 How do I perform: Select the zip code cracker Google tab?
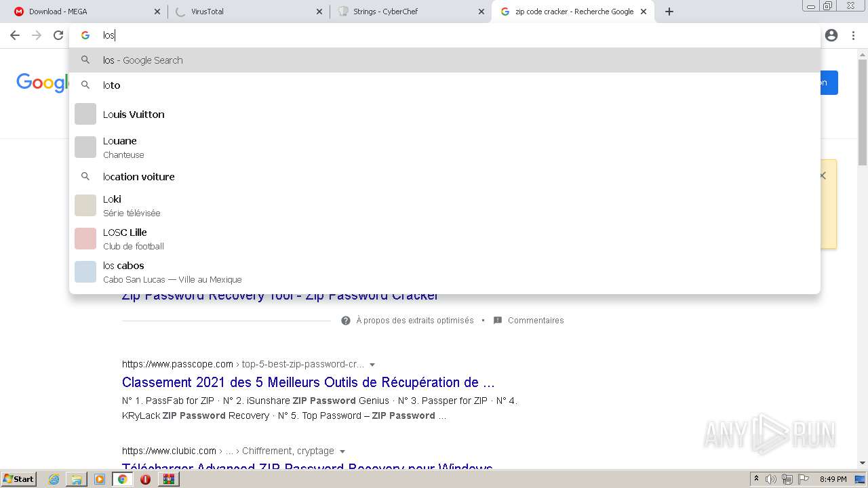(x=573, y=12)
